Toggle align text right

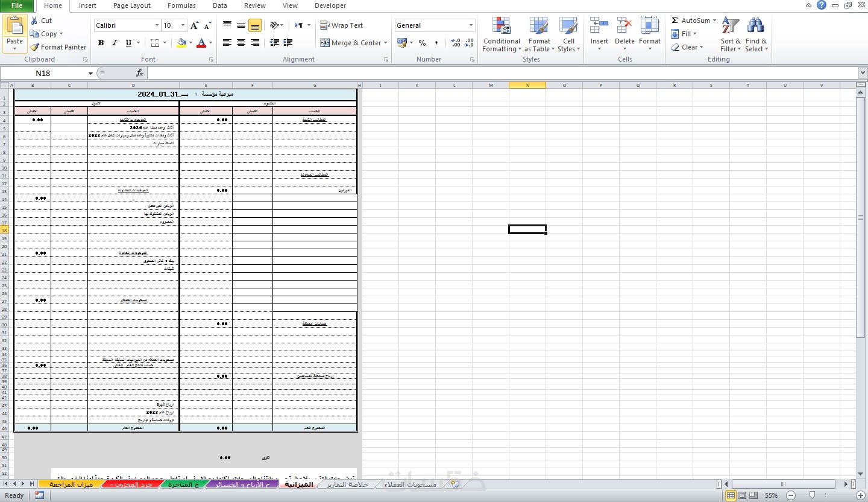[255, 43]
